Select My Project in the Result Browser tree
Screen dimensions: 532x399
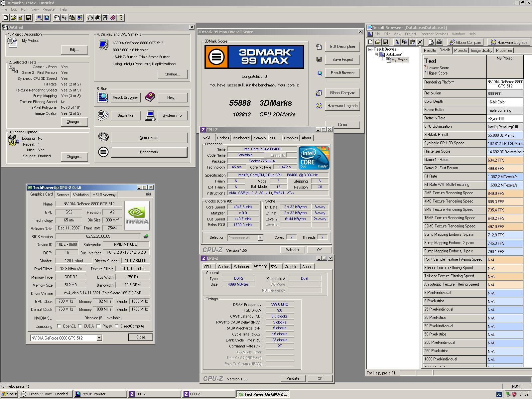tap(400, 60)
